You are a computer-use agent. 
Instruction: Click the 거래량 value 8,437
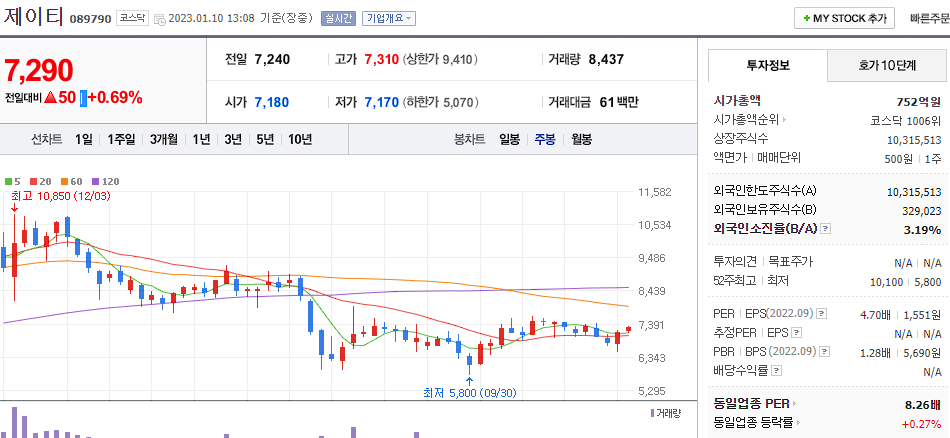click(606, 59)
